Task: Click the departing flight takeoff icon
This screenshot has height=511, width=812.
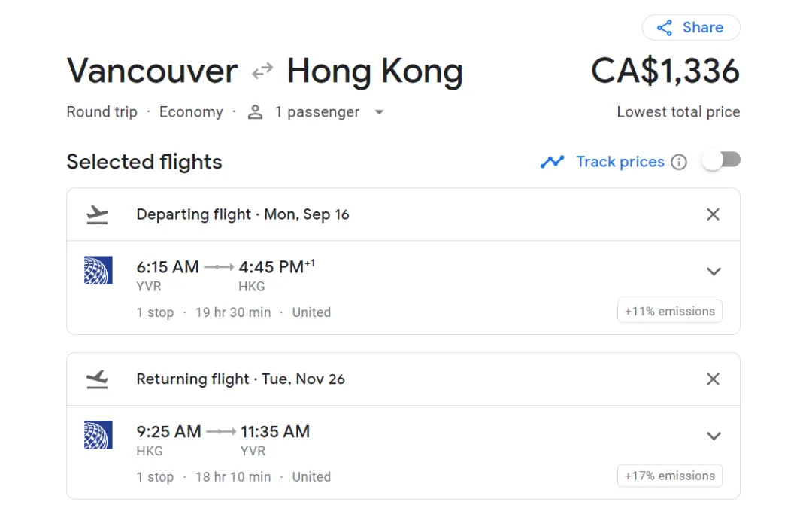Action: coord(98,214)
